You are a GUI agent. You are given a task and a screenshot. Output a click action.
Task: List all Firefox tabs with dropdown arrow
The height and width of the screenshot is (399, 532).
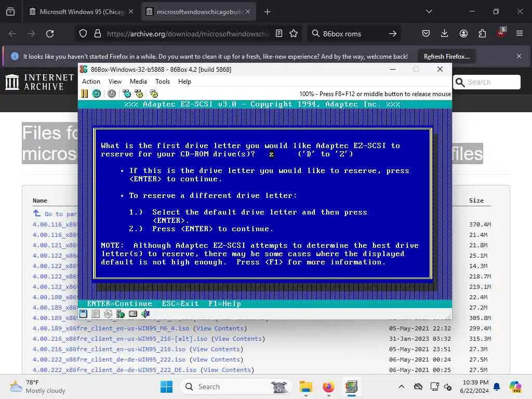(429, 11)
